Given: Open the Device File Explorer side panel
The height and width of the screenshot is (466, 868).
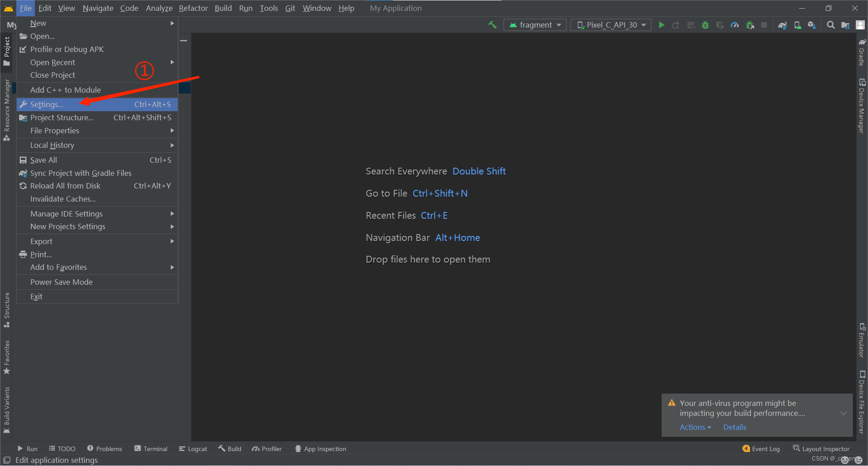Looking at the screenshot, I should 862,402.
